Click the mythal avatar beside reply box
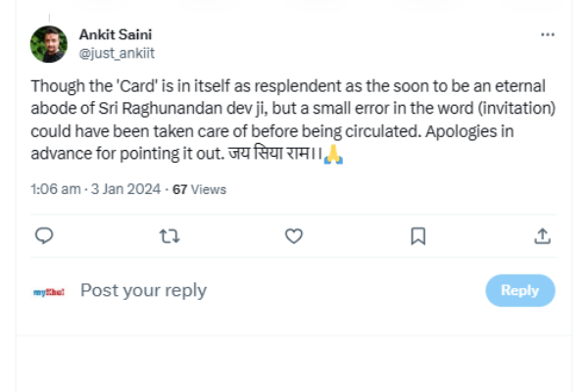The height and width of the screenshot is (392, 588). click(x=49, y=291)
